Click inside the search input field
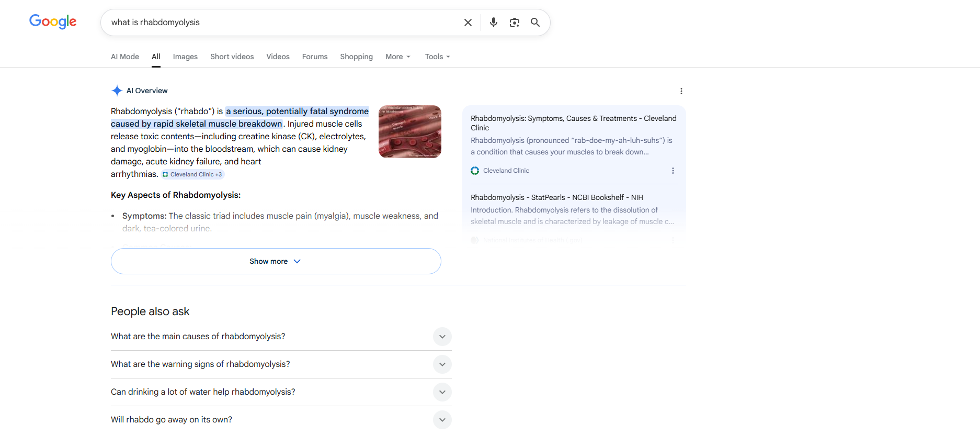This screenshot has width=980, height=435. click(x=282, y=23)
